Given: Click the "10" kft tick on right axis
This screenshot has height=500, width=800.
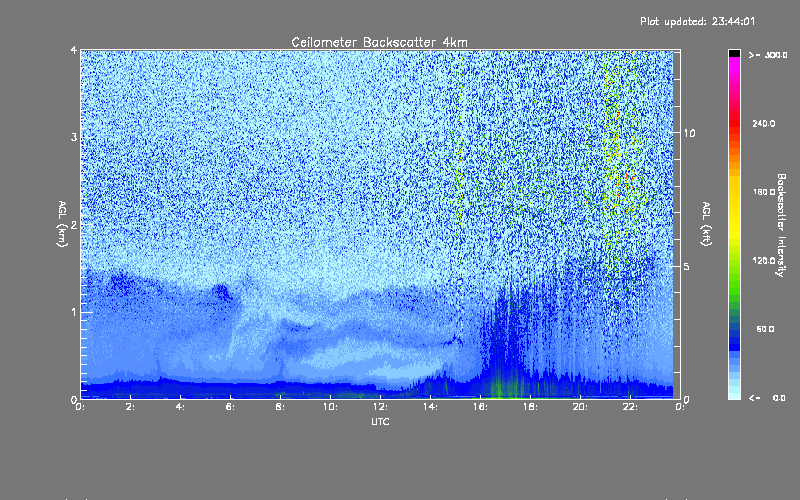Looking at the screenshot, I should 689,133.
